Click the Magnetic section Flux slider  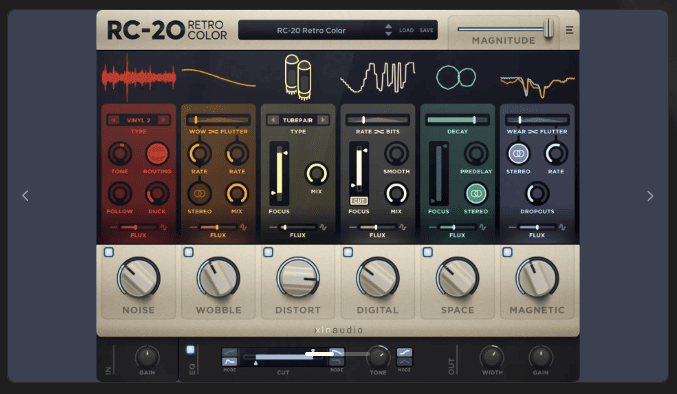click(x=537, y=227)
